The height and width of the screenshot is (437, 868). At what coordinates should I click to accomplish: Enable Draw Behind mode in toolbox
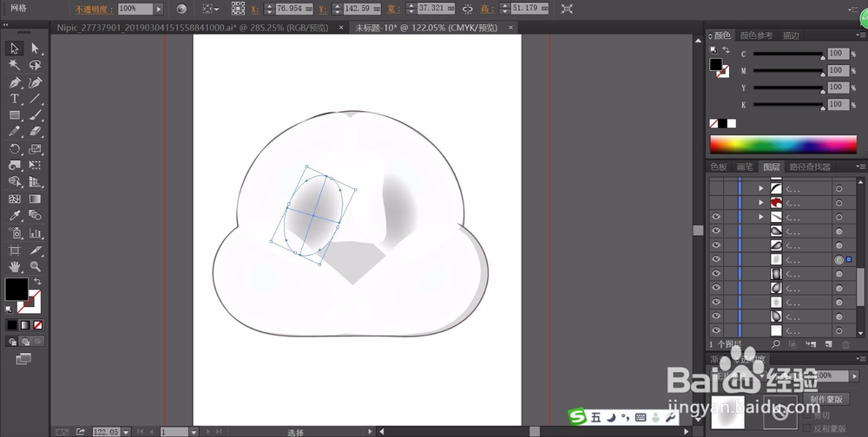tap(25, 342)
